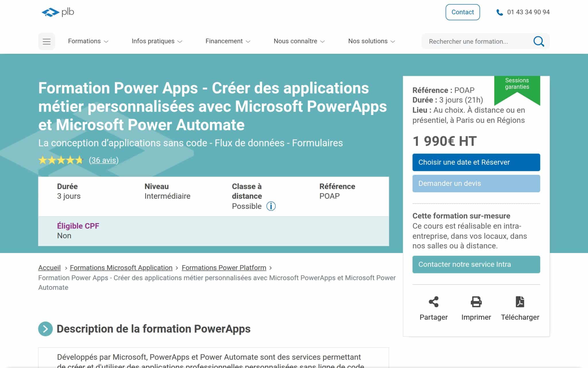Screen dimensions: 588x368
Task: Expand the Nous connaître menu
Action: [x=299, y=41]
